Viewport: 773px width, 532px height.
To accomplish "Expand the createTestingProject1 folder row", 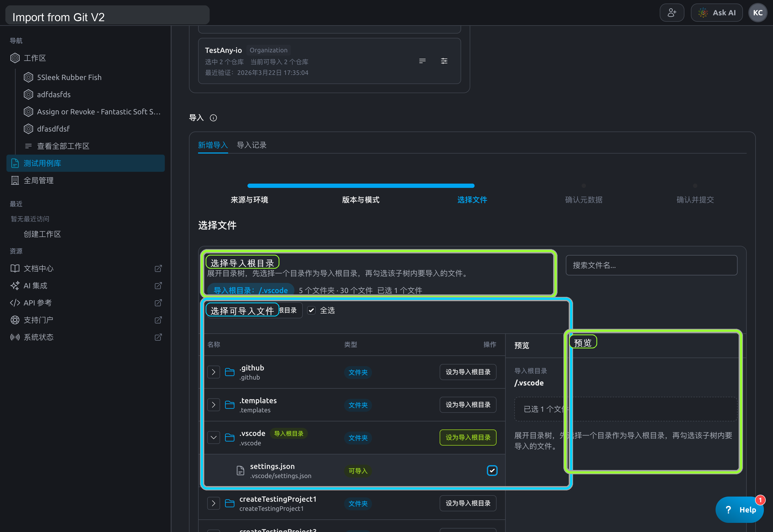I will pyautogui.click(x=214, y=503).
